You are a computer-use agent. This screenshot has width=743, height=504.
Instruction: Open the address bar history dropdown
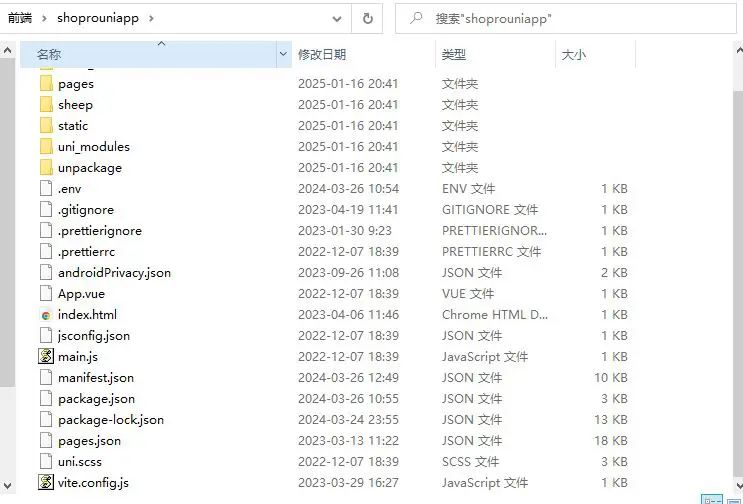coord(337,19)
